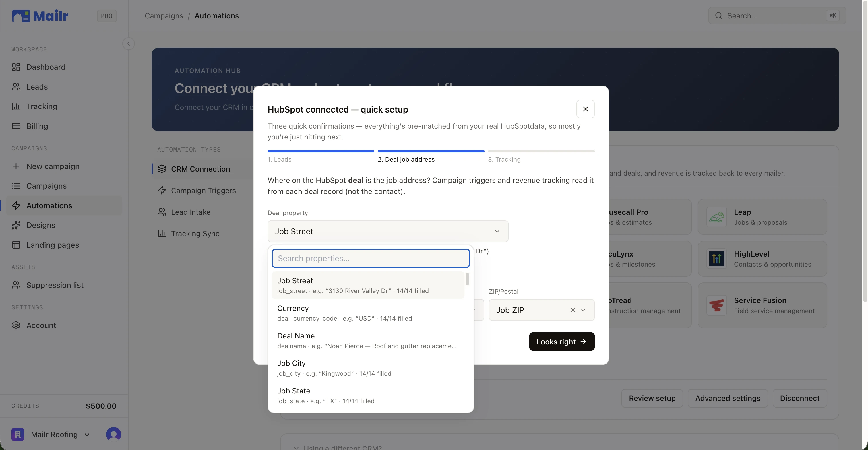Open Landing pages in the sidebar
868x450 pixels.
(x=64, y=245)
